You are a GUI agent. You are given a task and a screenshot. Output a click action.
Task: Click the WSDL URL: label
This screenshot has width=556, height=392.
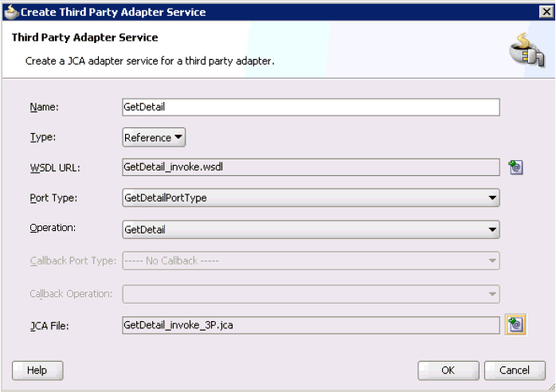click(x=55, y=167)
